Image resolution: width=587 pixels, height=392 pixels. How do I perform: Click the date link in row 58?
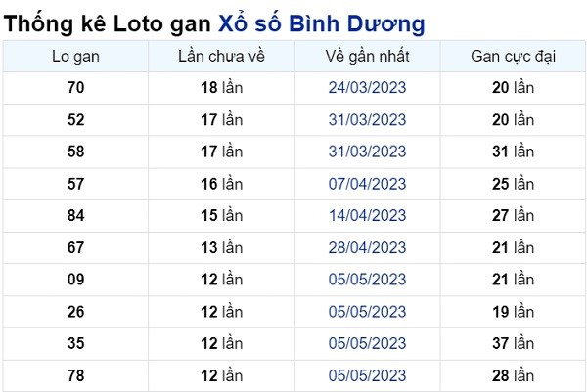tap(367, 152)
